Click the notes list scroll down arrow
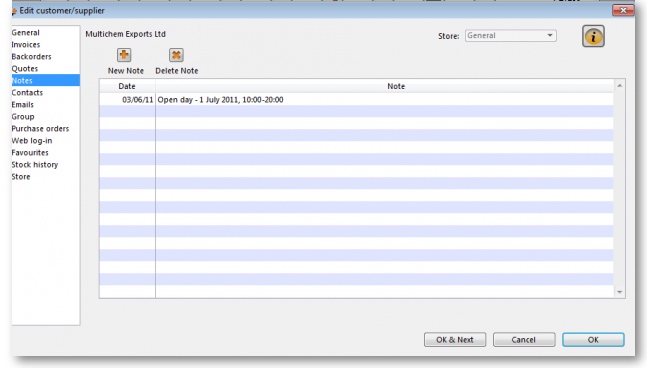The image size is (647, 368). pos(619,292)
